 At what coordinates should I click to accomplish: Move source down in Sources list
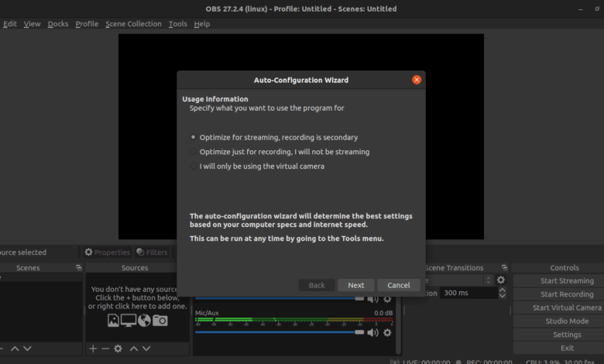pyautogui.click(x=146, y=349)
